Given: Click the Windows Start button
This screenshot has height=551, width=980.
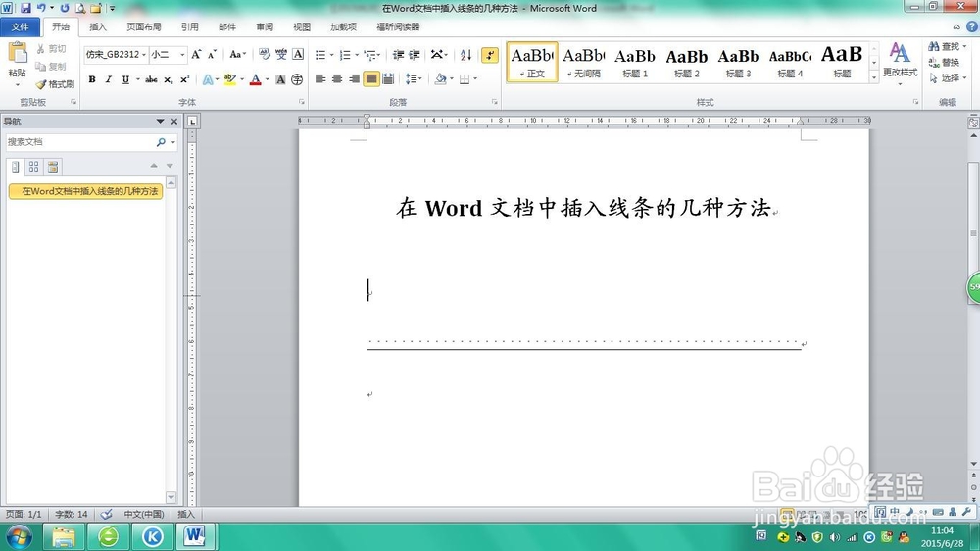Looking at the screenshot, I should (18, 536).
